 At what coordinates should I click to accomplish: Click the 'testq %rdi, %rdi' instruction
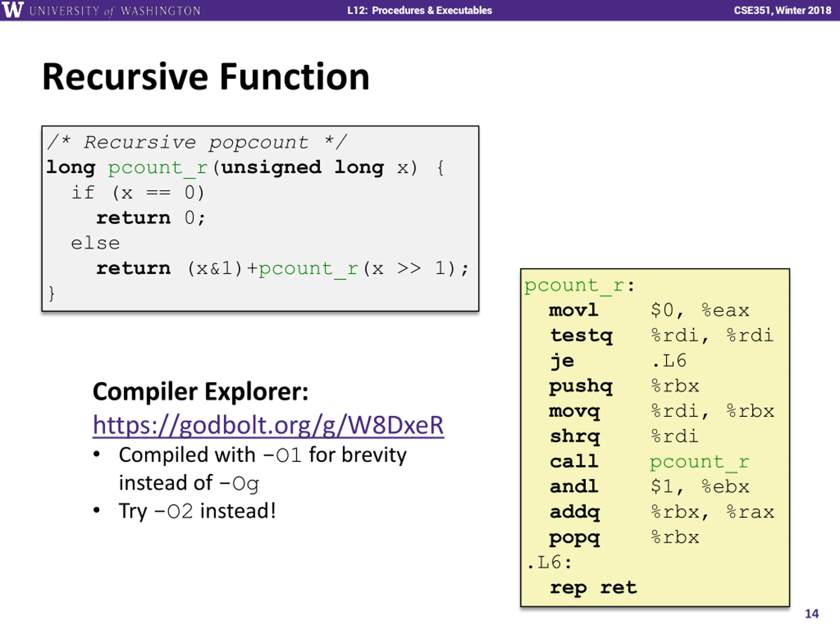(662, 336)
